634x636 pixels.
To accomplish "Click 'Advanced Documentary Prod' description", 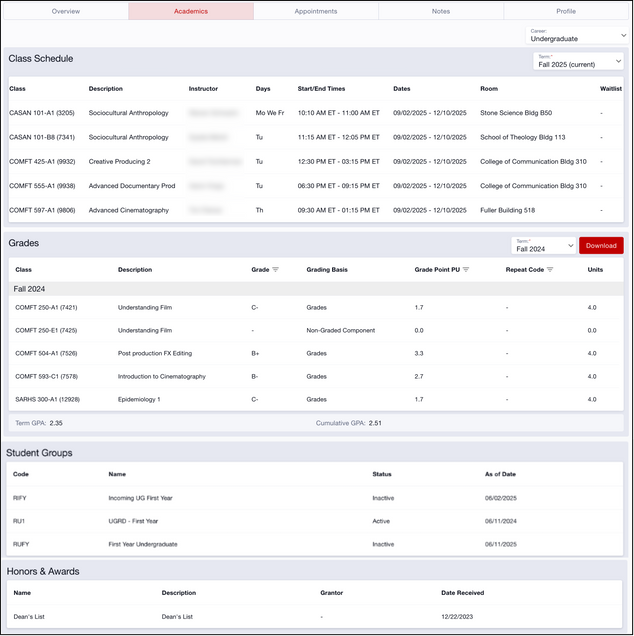I will [132, 186].
